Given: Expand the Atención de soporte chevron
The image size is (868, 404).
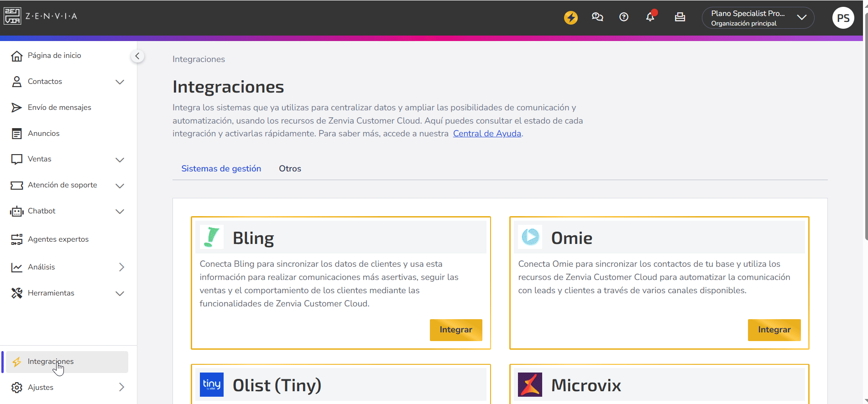Looking at the screenshot, I should click(120, 186).
